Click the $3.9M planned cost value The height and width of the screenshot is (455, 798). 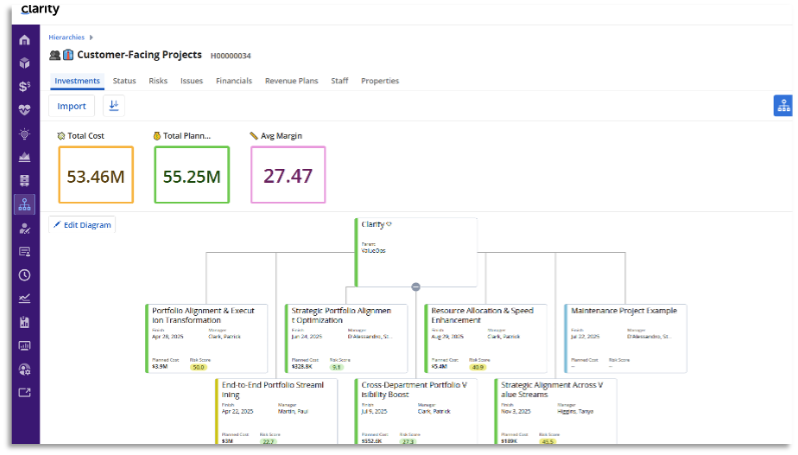pos(159,366)
